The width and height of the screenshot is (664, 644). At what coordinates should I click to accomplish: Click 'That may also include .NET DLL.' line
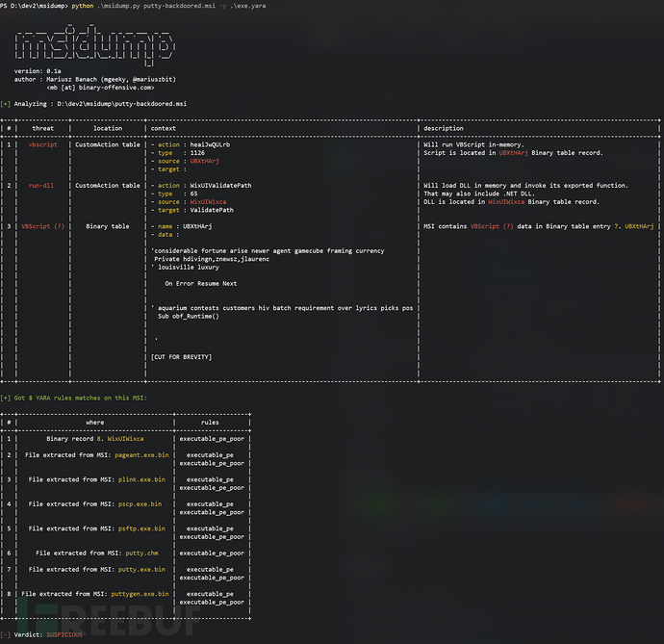[x=479, y=193]
